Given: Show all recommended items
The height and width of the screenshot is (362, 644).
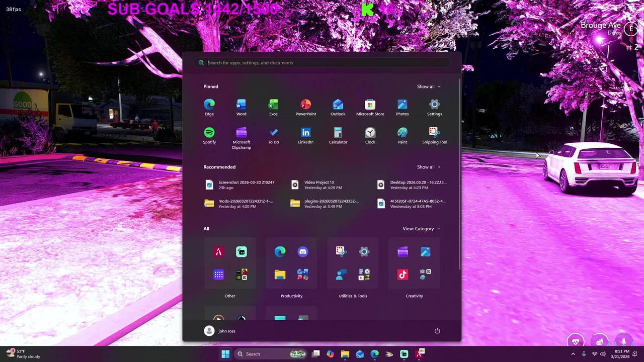Looking at the screenshot, I should coord(429,167).
